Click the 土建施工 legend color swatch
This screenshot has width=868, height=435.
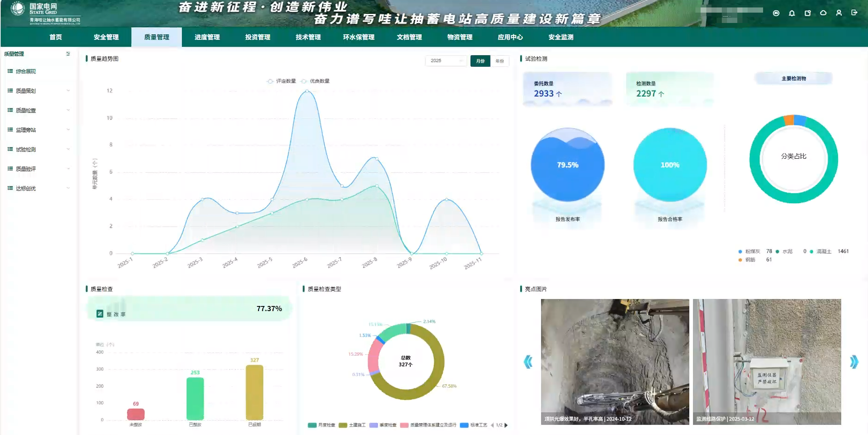coord(343,425)
